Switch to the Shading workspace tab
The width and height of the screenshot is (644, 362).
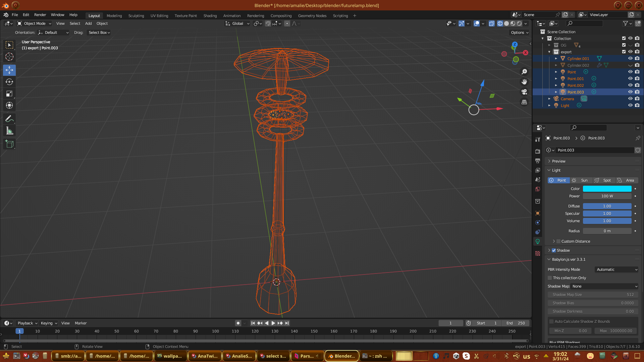(x=210, y=16)
